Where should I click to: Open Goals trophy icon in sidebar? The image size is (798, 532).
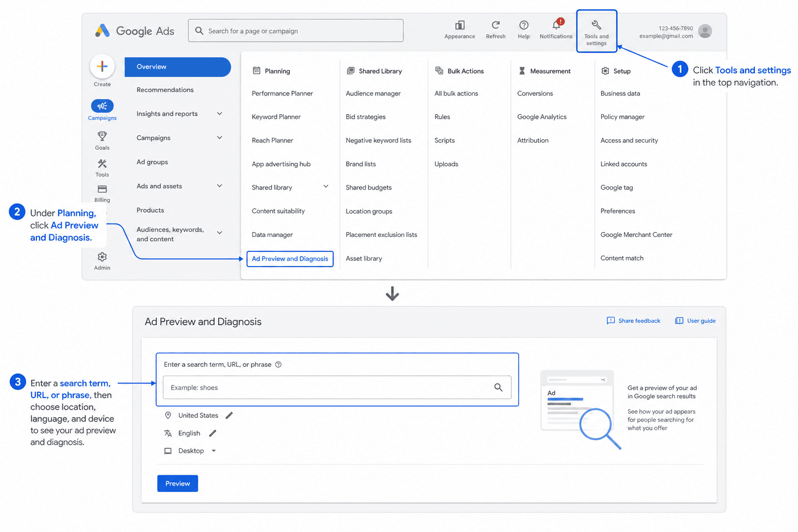click(x=102, y=136)
